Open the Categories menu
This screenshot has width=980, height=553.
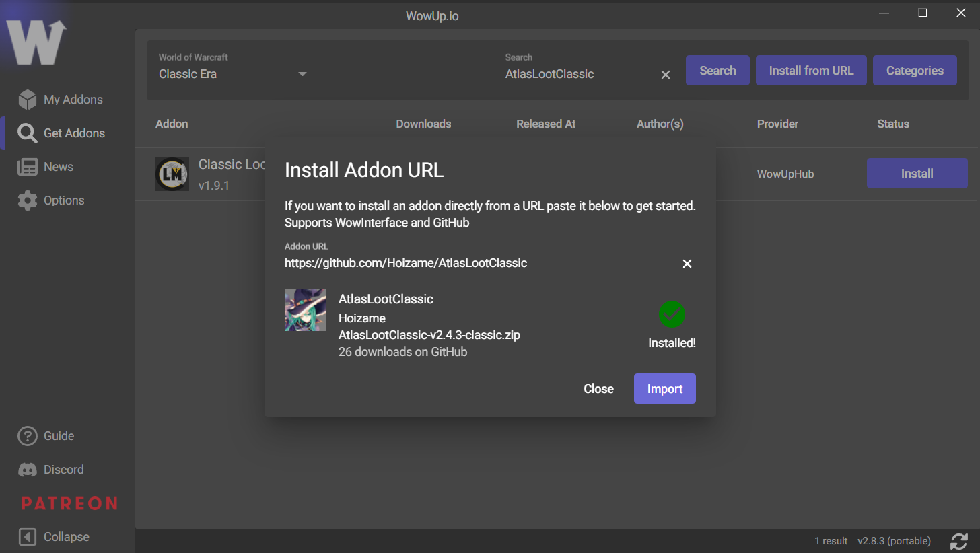click(915, 70)
